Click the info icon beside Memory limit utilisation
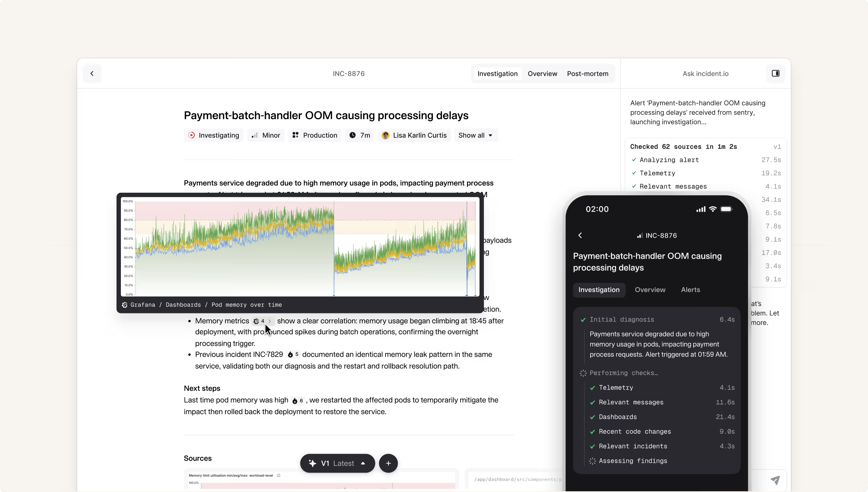Viewport: 868px width, 492px height. tap(278, 475)
